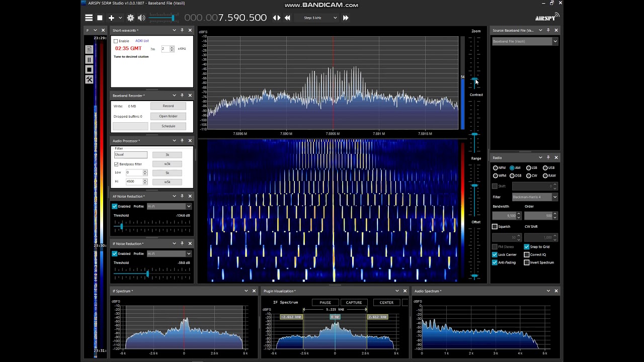644x362 pixels.
Task: Close the AF Noise Reduction panel
Action: coord(190,196)
